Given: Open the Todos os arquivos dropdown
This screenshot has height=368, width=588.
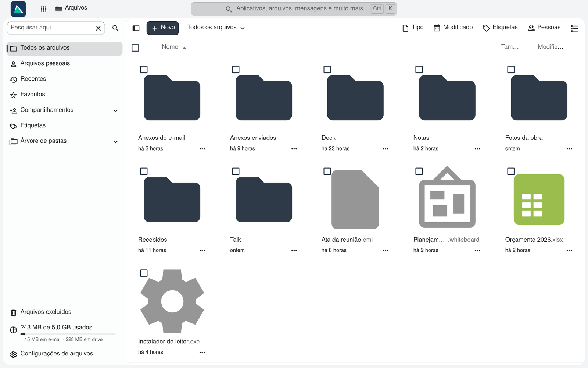Looking at the screenshot, I should pos(216,28).
